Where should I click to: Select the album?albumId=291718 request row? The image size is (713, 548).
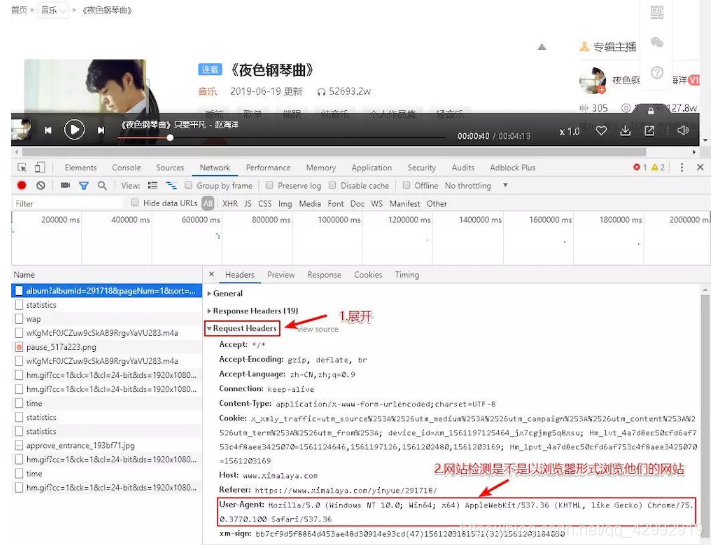[x=106, y=291]
